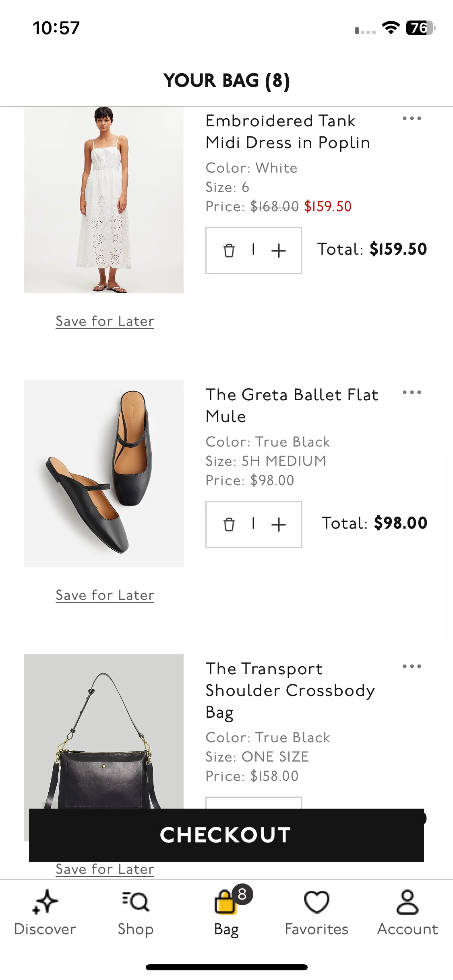Image resolution: width=453 pixels, height=980 pixels.
Task: Open the Account tab
Action: (x=407, y=912)
